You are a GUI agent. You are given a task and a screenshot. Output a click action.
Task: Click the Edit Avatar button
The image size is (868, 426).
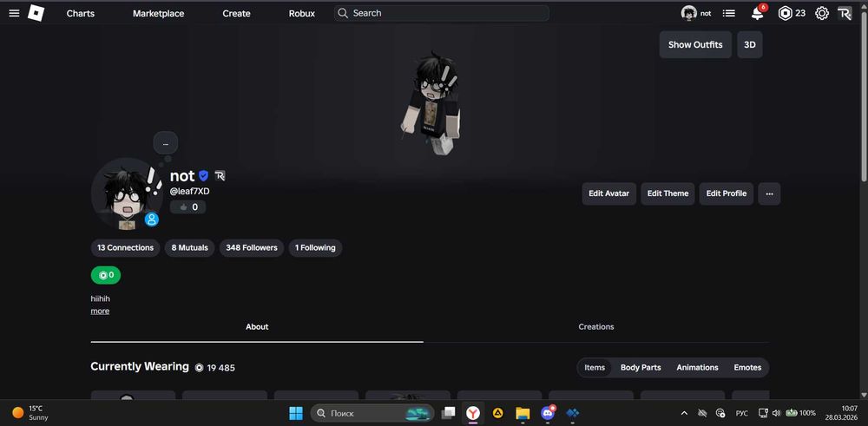coord(609,193)
